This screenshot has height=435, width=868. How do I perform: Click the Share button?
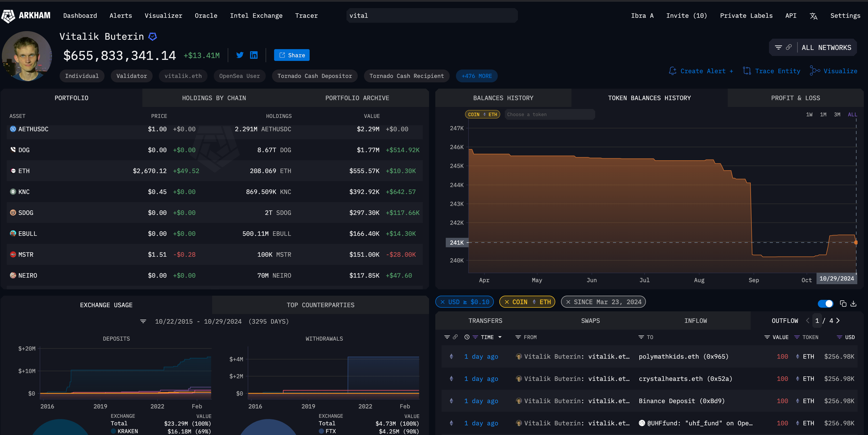[x=292, y=55]
